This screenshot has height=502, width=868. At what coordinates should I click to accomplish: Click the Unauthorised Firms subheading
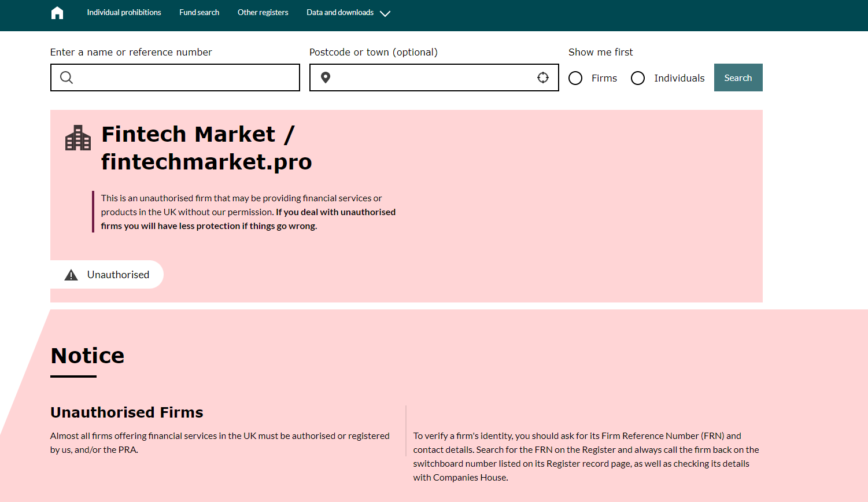(127, 412)
